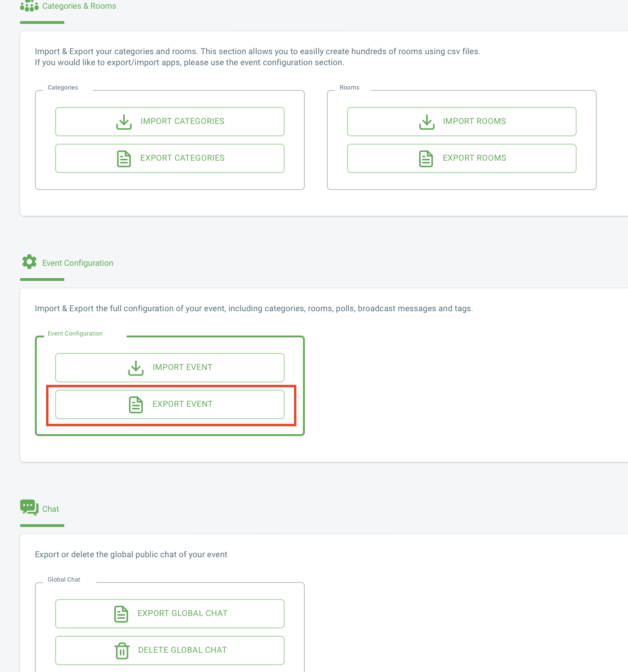Viewport: 628px width, 672px height.
Task: Click the Export Global Chat button
Action: point(170,614)
